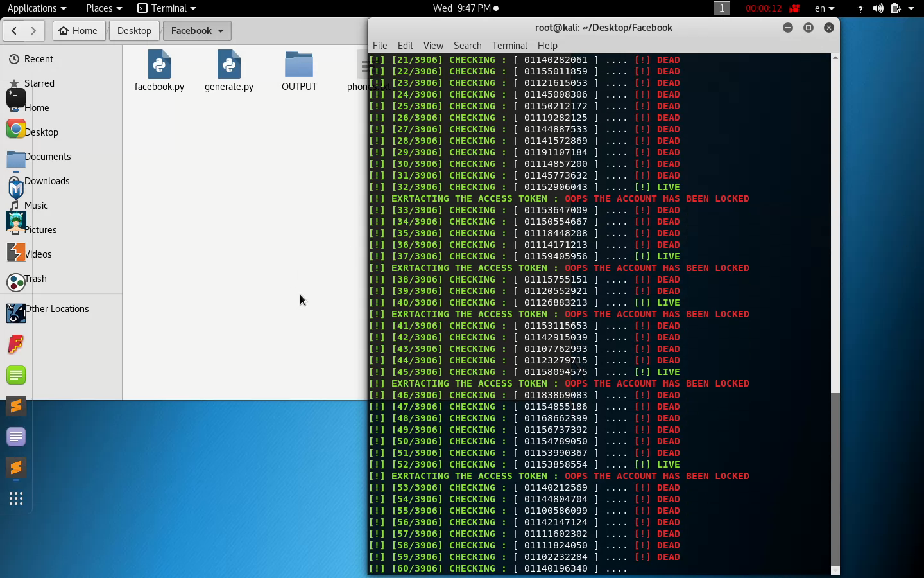Open the terminal Help menu

[547, 45]
